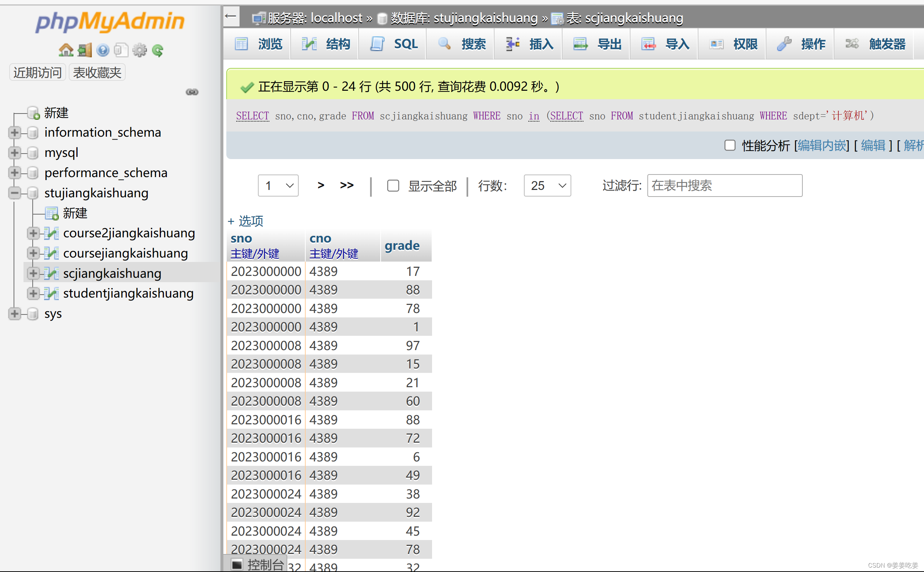
Task: Check the 显示全部 show all checkbox
Action: click(393, 186)
